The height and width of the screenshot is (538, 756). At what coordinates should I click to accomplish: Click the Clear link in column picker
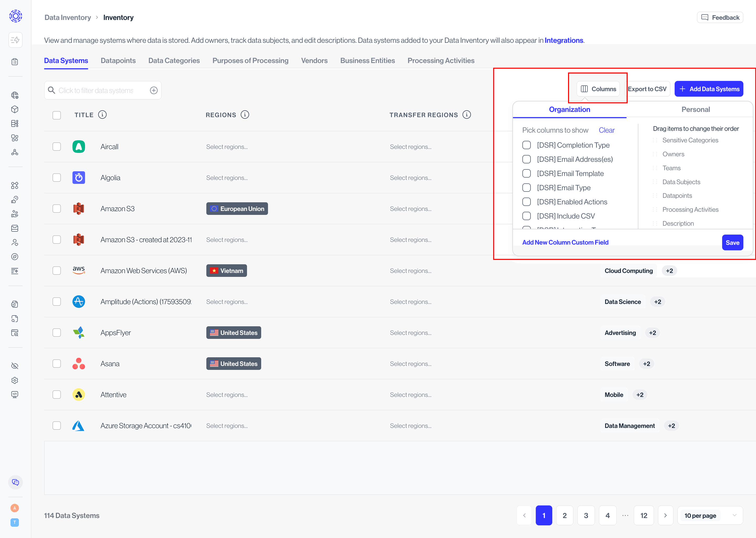607,130
